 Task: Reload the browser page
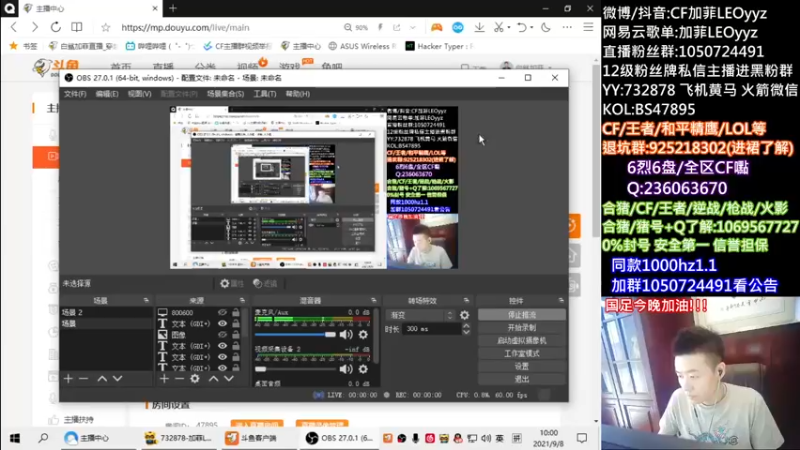[56, 27]
